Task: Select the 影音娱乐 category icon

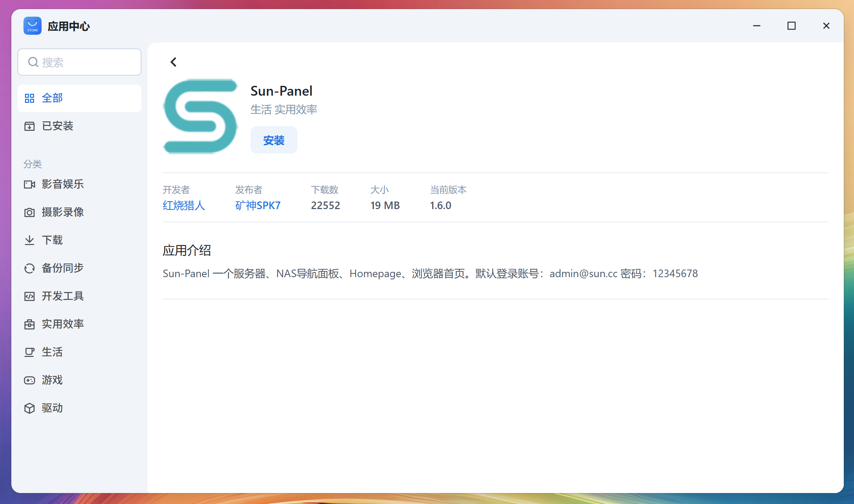Action: (30, 184)
